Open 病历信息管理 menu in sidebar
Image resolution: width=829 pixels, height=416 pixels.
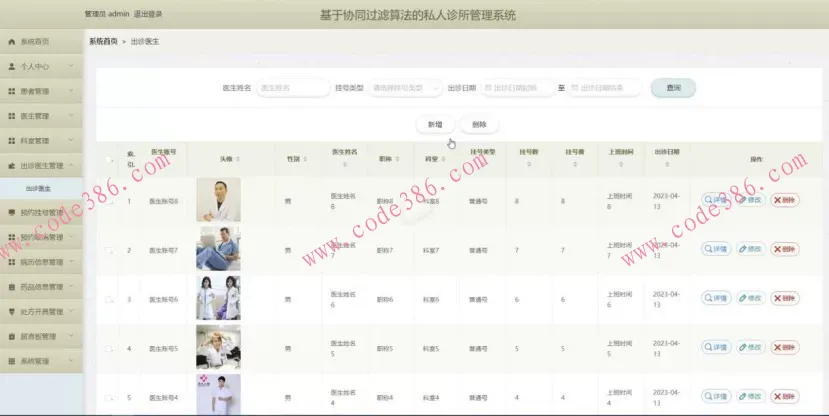(41, 262)
